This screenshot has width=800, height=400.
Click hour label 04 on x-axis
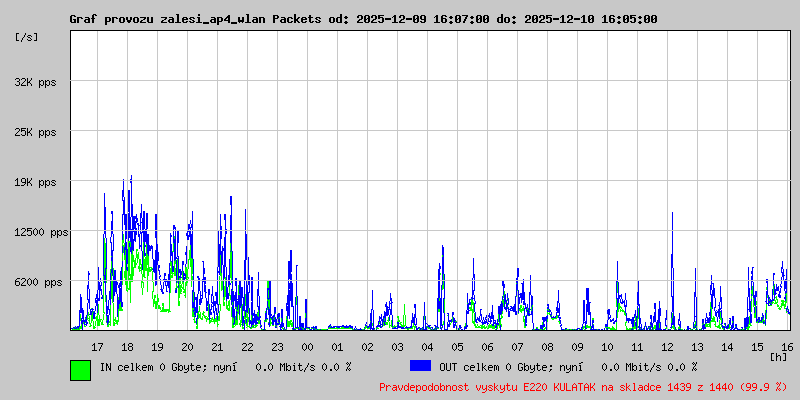428,347
